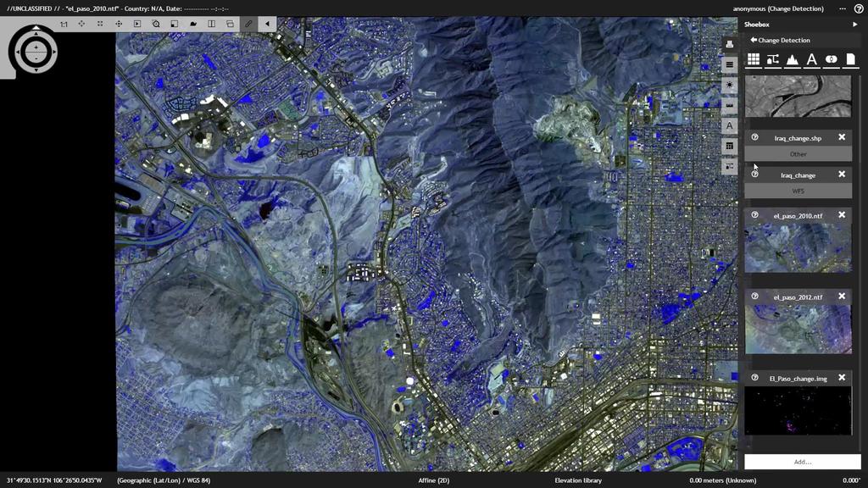Select the pan move crosshair tool

[x=119, y=24]
